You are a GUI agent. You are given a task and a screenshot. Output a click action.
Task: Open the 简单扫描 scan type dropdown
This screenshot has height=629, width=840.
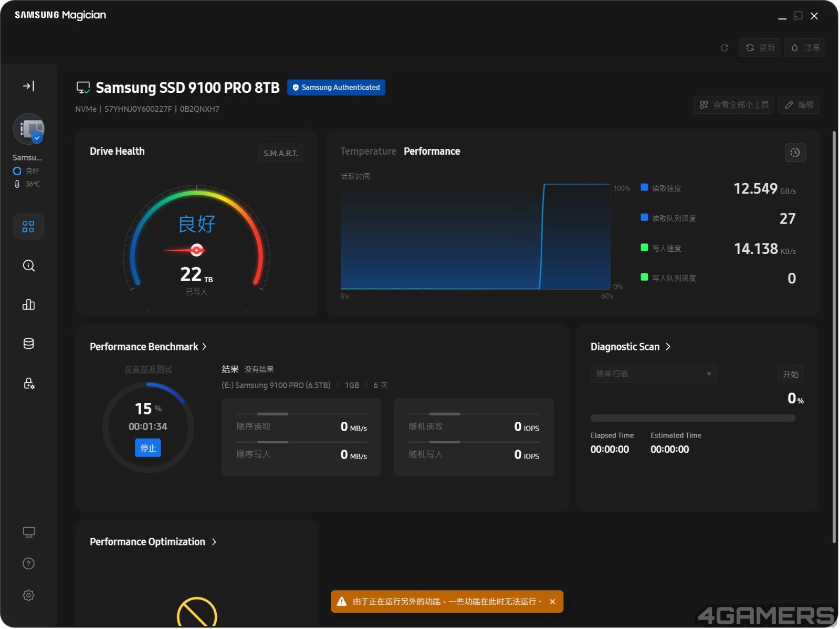pyautogui.click(x=654, y=374)
